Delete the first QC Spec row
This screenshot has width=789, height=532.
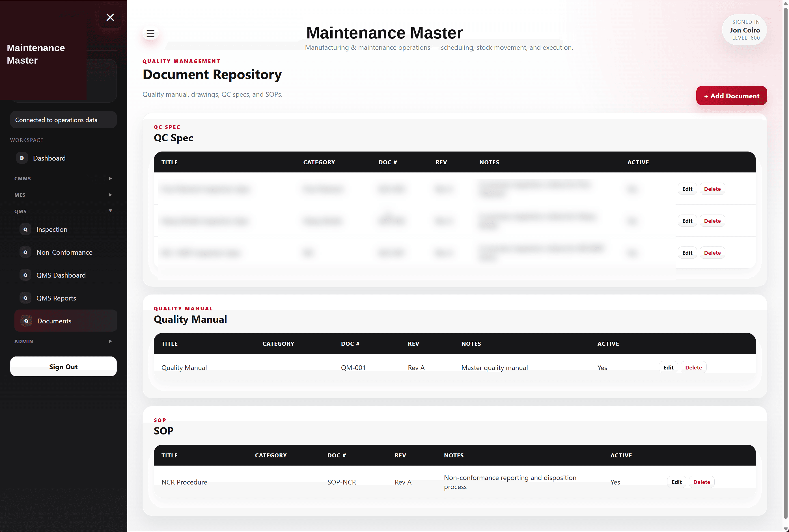(x=712, y=189)
